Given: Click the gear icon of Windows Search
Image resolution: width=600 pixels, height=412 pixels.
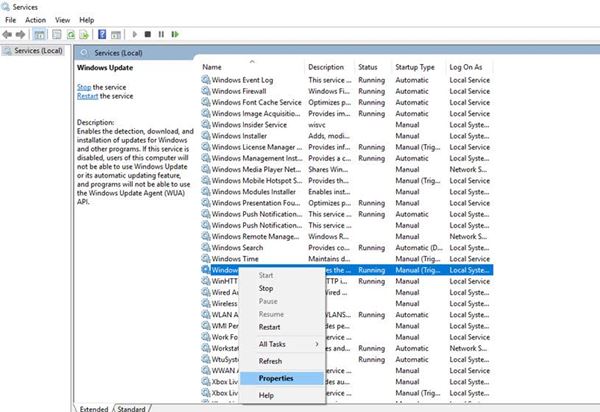Looking at the screenshot, I should point(206,247).
